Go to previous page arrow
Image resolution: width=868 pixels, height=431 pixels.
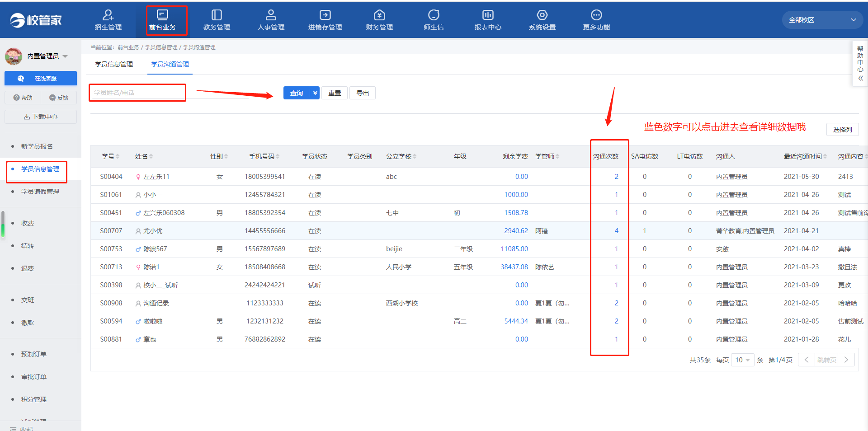(x=807, y=360)
